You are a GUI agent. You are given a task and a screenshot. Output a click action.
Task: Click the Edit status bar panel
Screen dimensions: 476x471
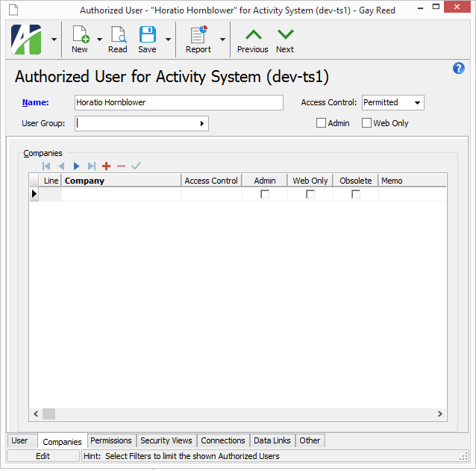pos(43,456)
